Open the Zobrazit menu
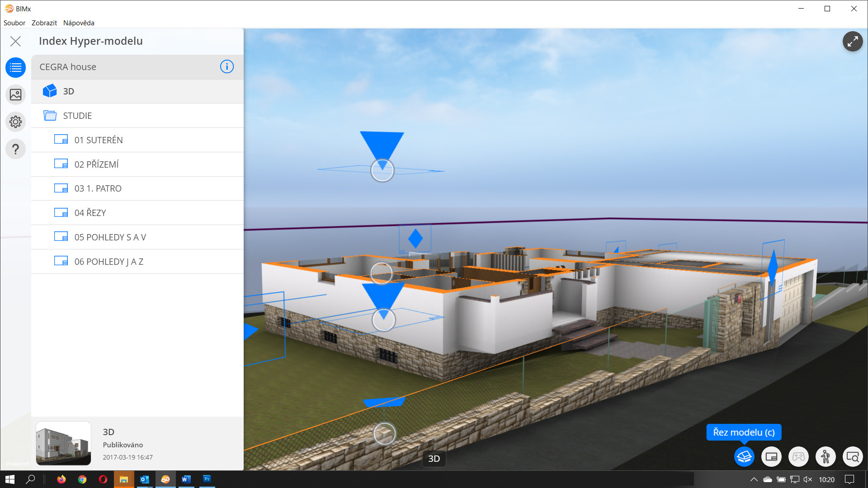 pyautogui.click(x=44, y=23)
